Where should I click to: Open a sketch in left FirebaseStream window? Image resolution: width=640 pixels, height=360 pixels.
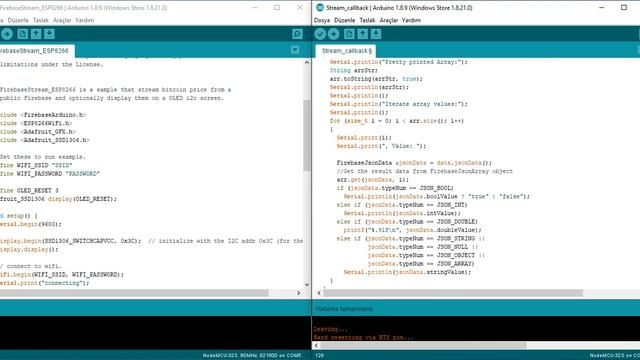[x=36, y=34]
